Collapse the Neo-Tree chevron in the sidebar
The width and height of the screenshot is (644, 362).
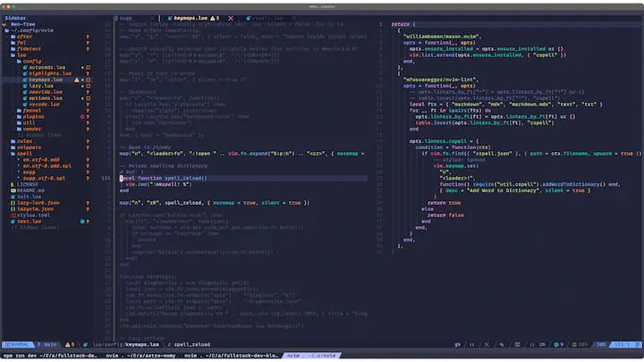pyautogui.click(x=4, y=24)
